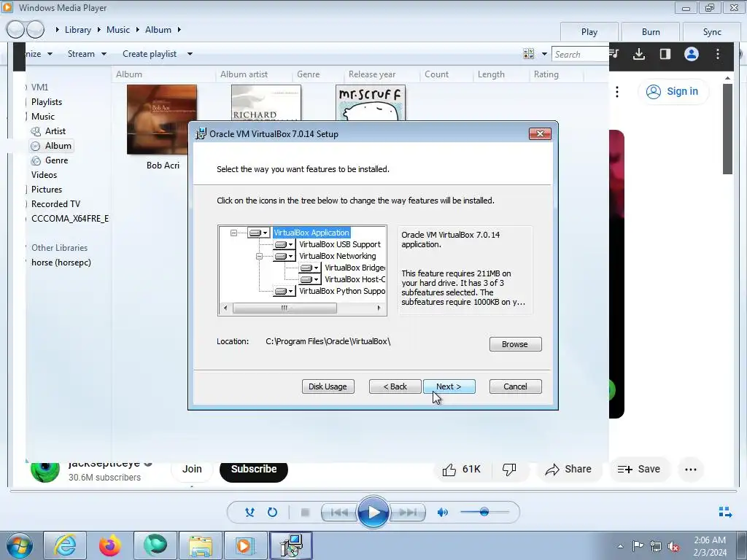Click Music in the breadcrumb path
This screenshot has width=747, height=560.
pos(118,29)
